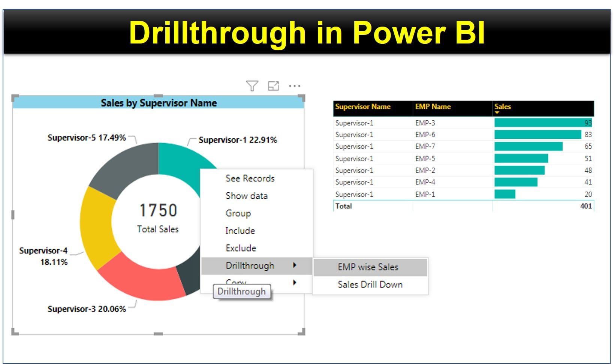Click the Supervisor-1 22.91% data label
This screenshot has height=364, width=614.
pyautogui.click(x=238, y=140)
